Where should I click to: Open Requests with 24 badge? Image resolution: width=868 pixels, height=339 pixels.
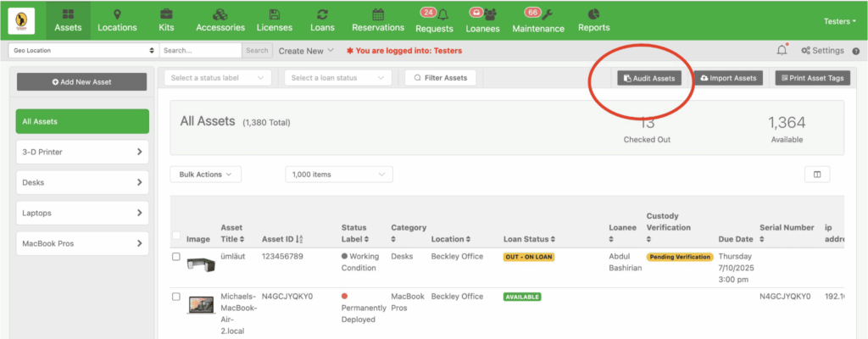tap(434, 20)
